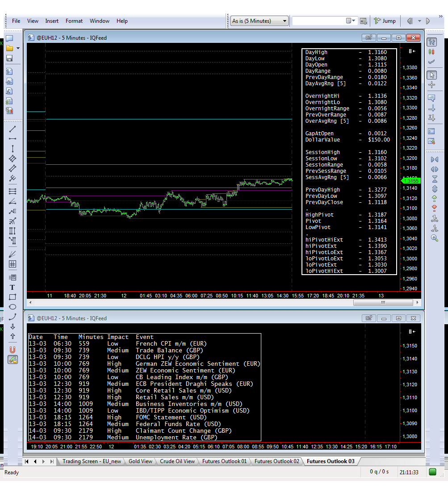The height and width of the screenshot is (489, 448).
Task: Activate the crosshair cursor icon
Action: (432, 85)
